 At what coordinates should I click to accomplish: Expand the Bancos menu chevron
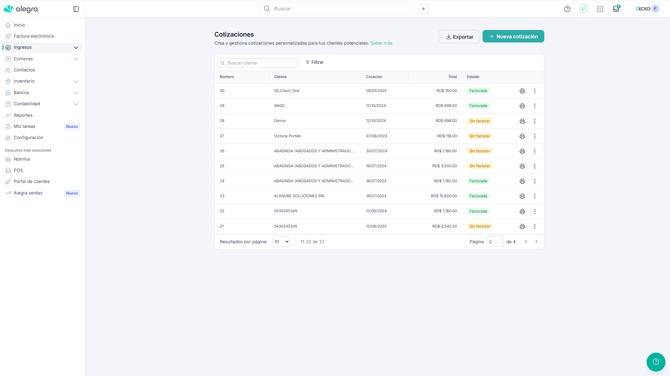(76, 93)
